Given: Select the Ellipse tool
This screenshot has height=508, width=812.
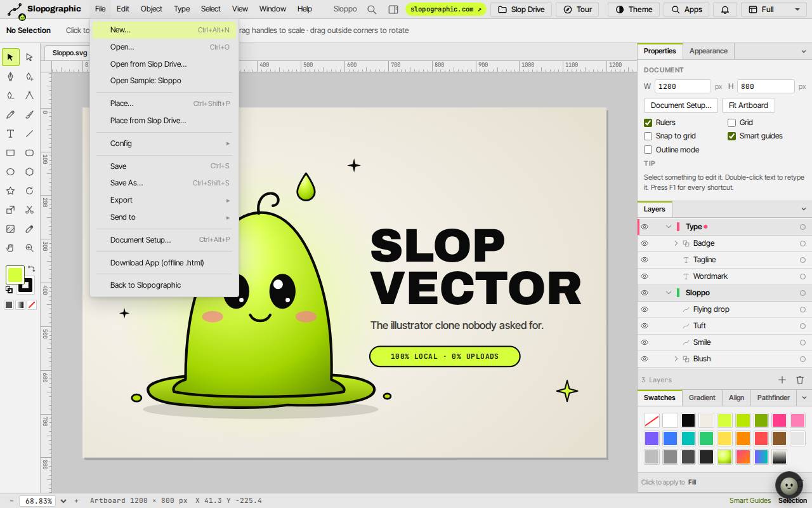Looking at the screenshot, I should point(10,171).
